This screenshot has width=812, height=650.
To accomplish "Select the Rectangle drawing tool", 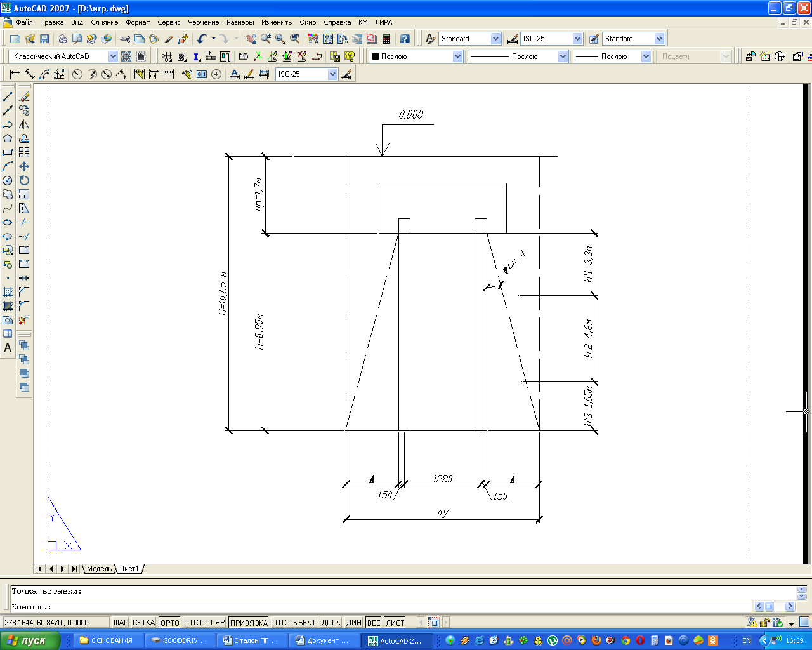I will (8, 152).
